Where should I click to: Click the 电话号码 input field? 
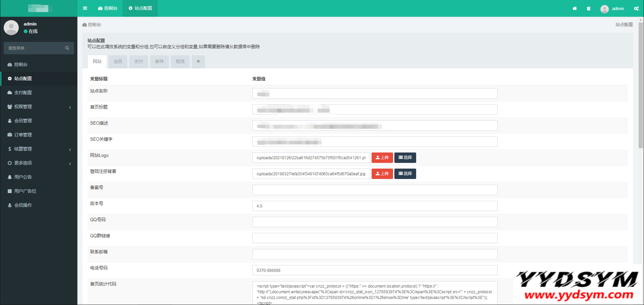[375, 270]
